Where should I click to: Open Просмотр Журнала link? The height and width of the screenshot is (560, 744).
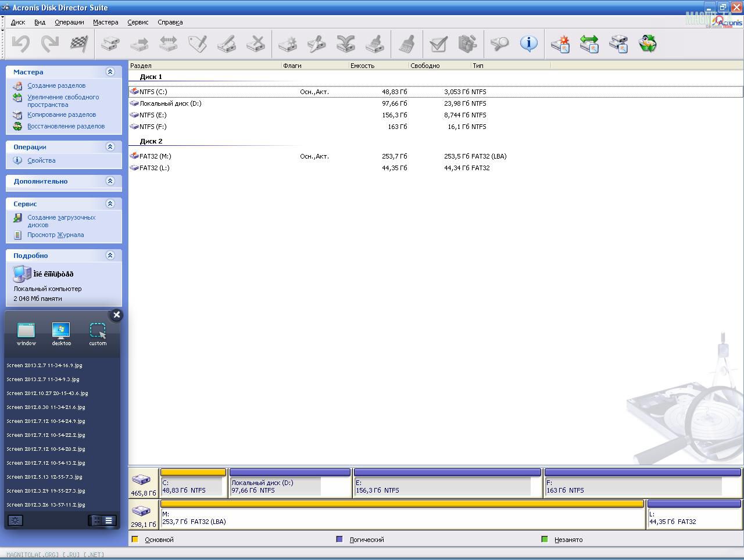[x=55, y=235]
